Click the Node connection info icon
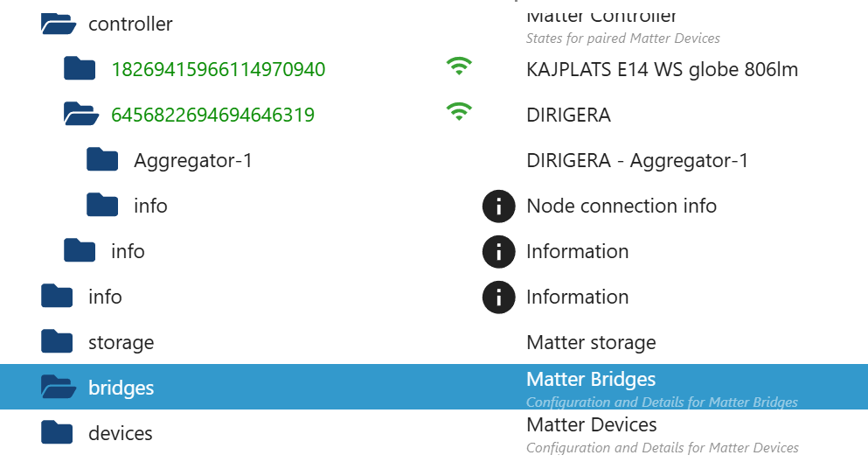This screenshot has height=462, width=868. 498,206
